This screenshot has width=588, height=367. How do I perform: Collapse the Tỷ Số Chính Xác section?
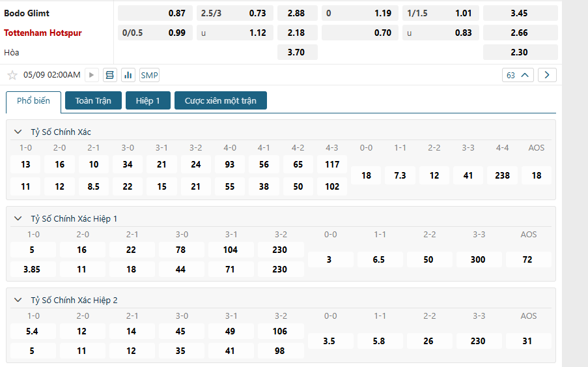pyautogui.click(x=18, y=132)
